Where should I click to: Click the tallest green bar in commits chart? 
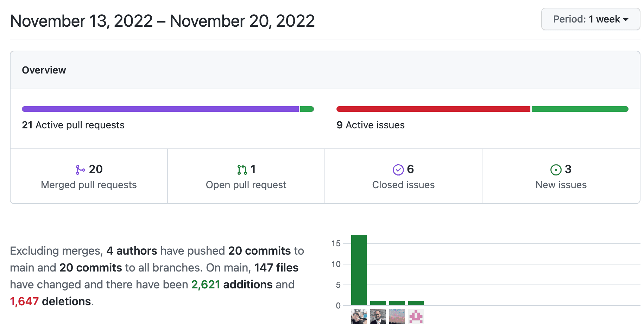point(359,270)
